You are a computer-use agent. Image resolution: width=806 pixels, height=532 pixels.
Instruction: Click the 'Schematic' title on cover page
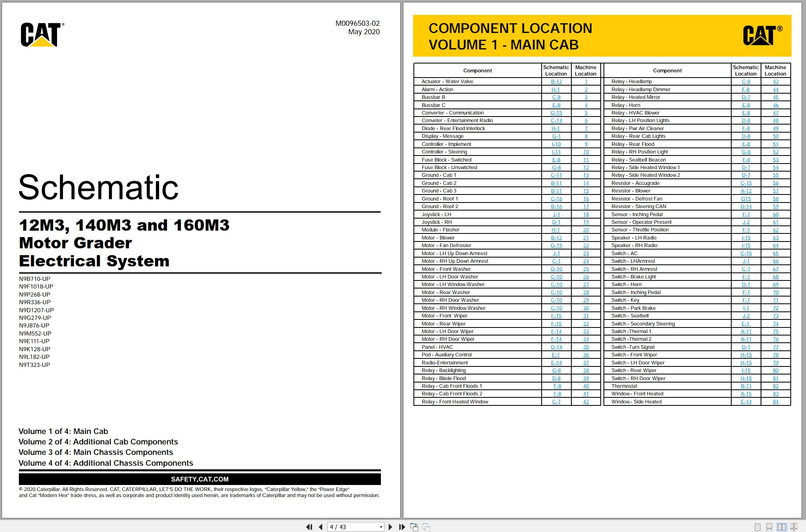pyautogui.click(x=98, y=187)
